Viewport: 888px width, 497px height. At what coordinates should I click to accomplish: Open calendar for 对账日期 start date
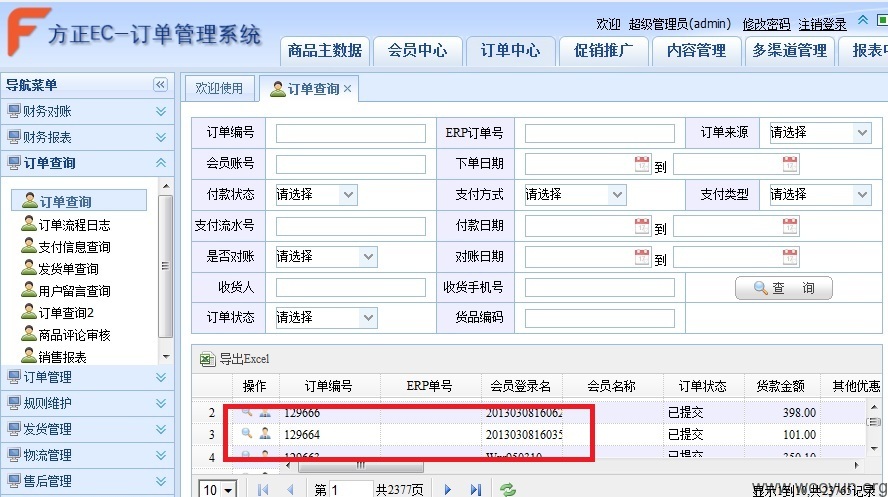642,257
